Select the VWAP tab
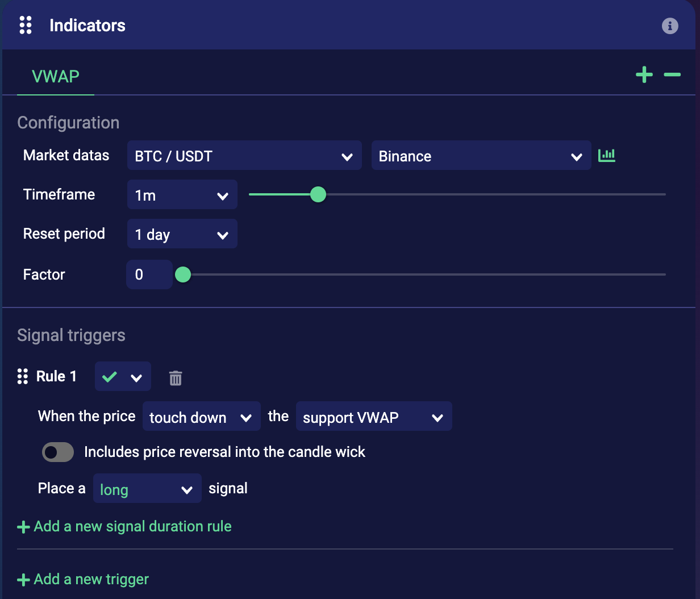The width and height of the screenshot is (700, 599). click(56, 76)
